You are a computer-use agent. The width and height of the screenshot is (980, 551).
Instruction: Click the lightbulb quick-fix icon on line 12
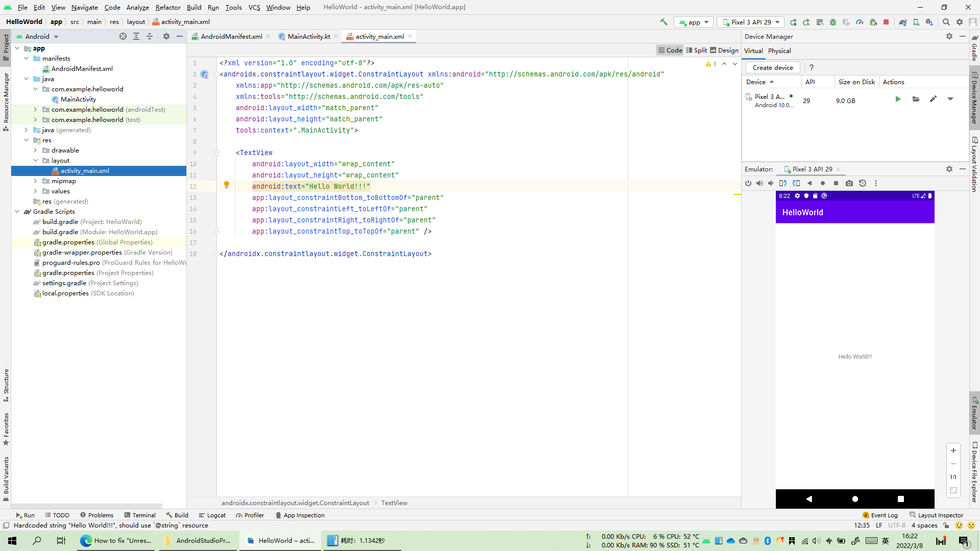pyautogui.click(x=227, y=185)
